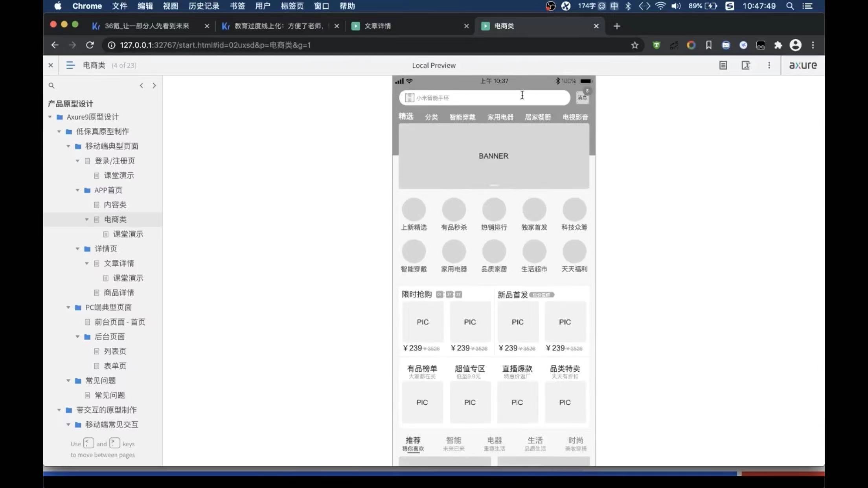Click the BANNER carousel image
Viewport: 868px width, 488px height.
[494, 156]
